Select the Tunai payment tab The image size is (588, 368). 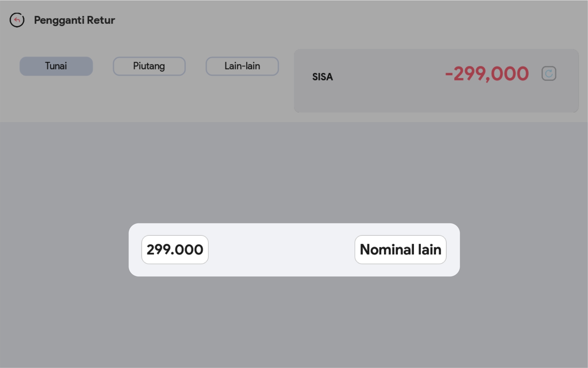click(x=56, y=66)
